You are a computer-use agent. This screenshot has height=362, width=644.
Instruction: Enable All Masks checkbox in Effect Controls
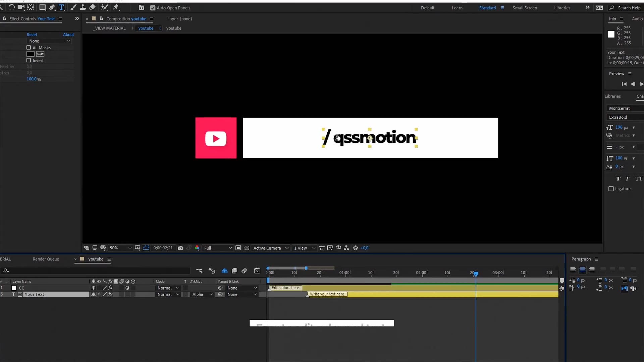pyautogui.click(x=28, y=47)
